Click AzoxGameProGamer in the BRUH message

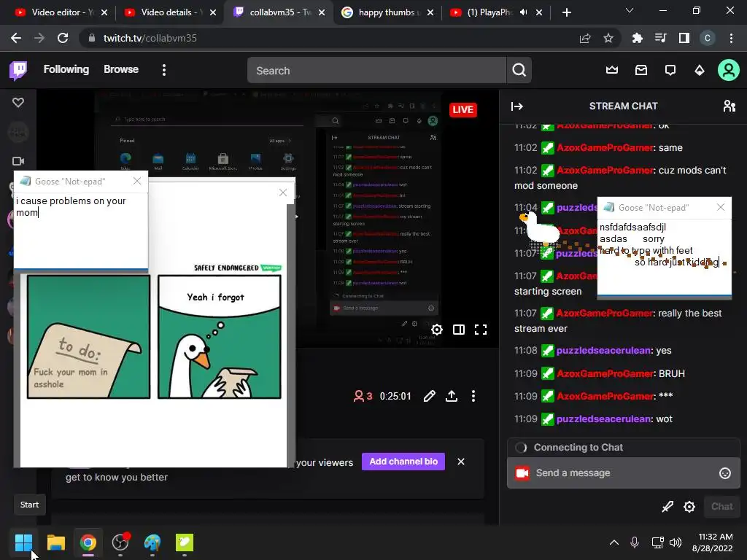click(x=605, y=373)
